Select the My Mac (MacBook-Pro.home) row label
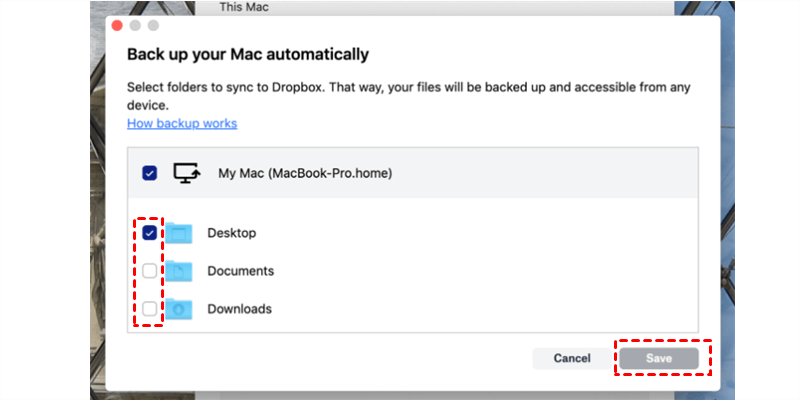800x400 pixels. tap(305, 173)
